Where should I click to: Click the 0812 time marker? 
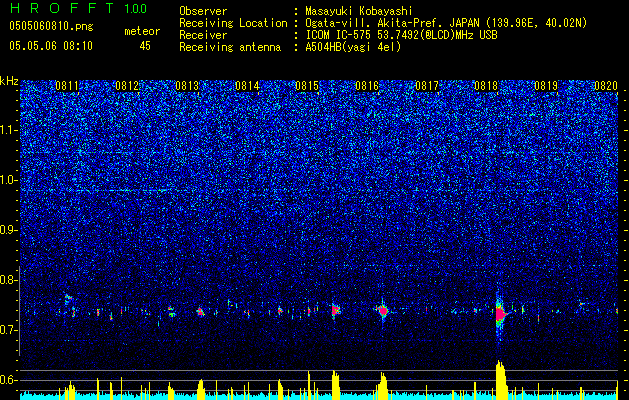tap(127, 86)
